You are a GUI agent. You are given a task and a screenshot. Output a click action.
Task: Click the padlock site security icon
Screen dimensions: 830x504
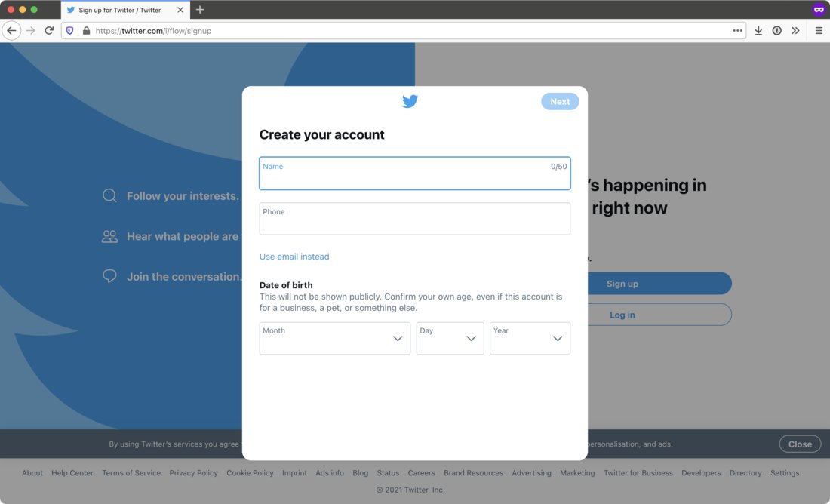coord(86,31)
